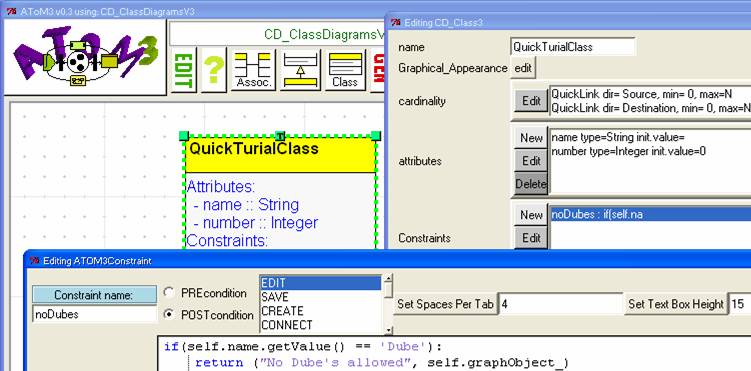Select the Assoc. association tool icon
Image resolution: width=751 pixels, height=371 pixels.
coord(253,70)
